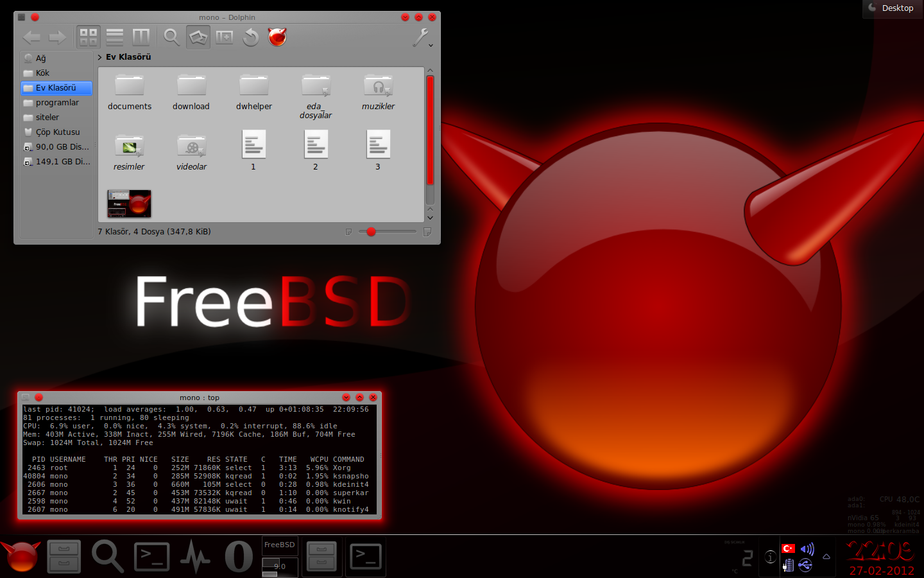This screenshot has width=924, height=578.
Task: Open the Klipper clipboard icon in system tray
Action: 788,566
